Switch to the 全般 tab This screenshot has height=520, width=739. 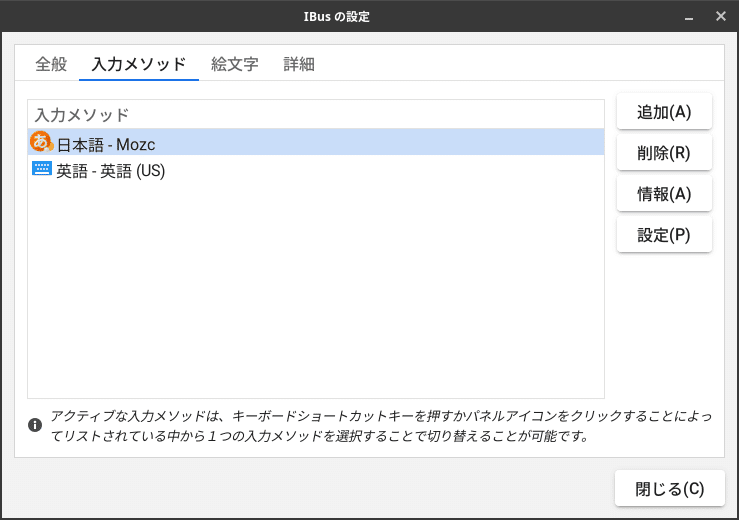[x=51, y=64]
